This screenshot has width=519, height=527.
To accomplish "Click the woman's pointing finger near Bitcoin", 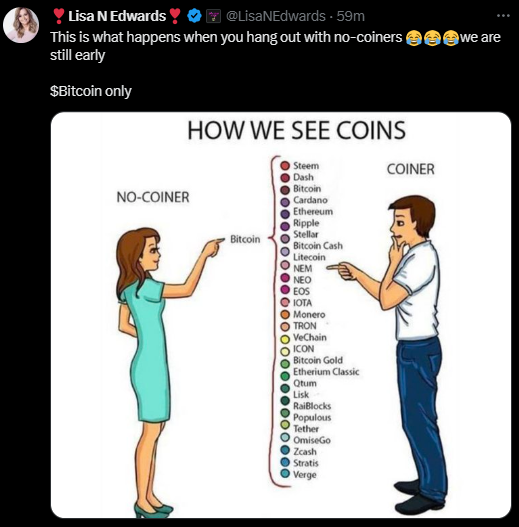I will pyautogui.click(x=213, y=245).
